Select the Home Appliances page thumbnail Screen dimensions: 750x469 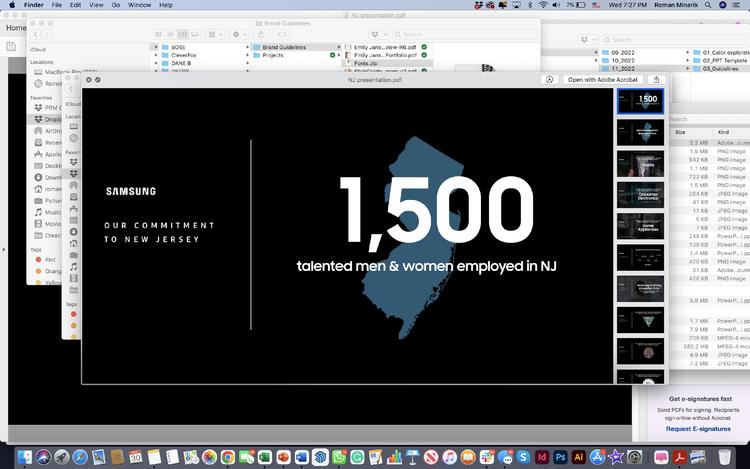tap(640, 226)
